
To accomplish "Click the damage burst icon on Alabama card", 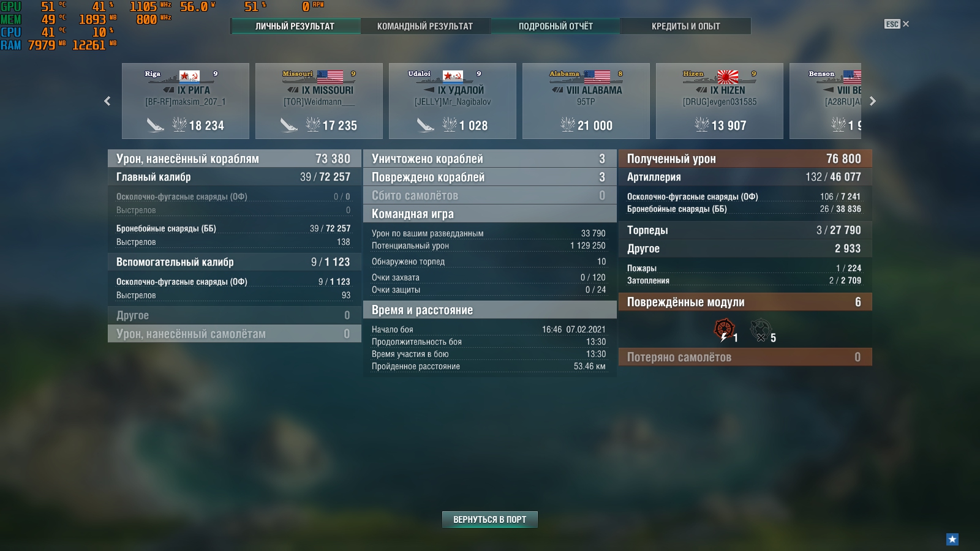I will coord(567,125).
